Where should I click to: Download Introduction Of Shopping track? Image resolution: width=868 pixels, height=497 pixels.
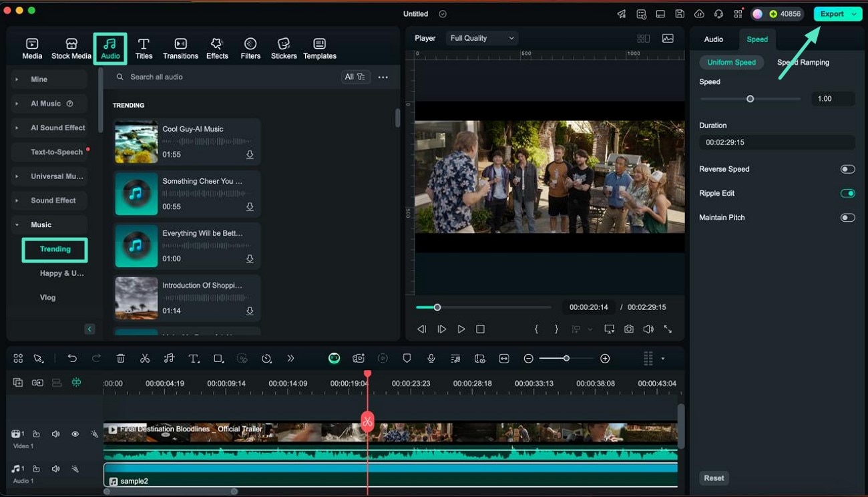point(250,311)
